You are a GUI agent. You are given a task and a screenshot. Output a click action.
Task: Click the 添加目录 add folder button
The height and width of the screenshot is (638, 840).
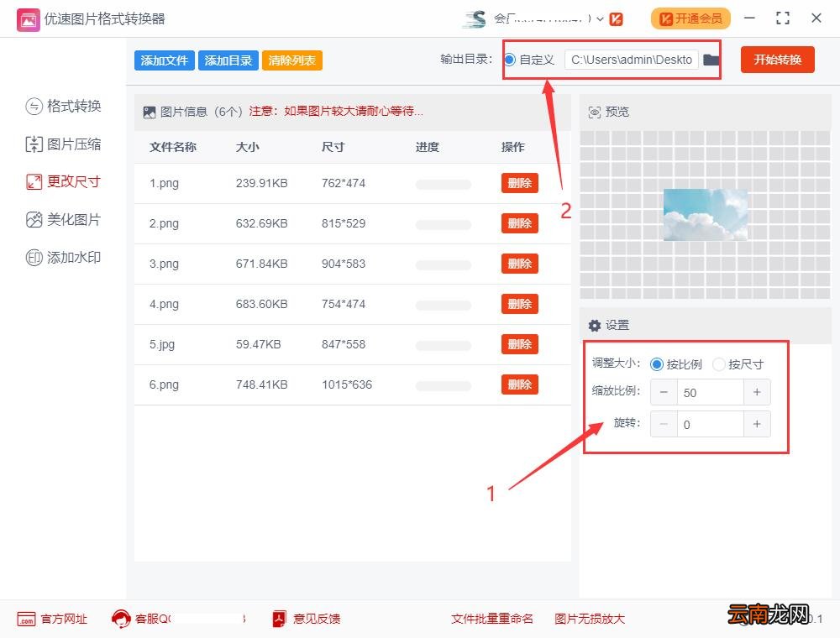[228, 60]
